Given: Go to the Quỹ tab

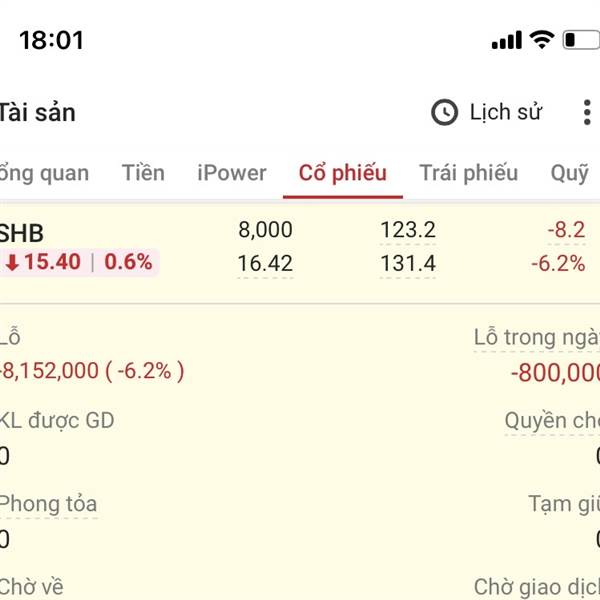Looking at the screenshot, I should [569, 173].
